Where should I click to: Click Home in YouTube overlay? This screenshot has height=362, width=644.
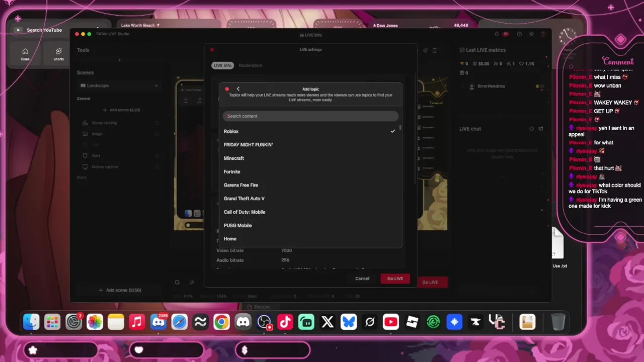[x=25, y=54]
